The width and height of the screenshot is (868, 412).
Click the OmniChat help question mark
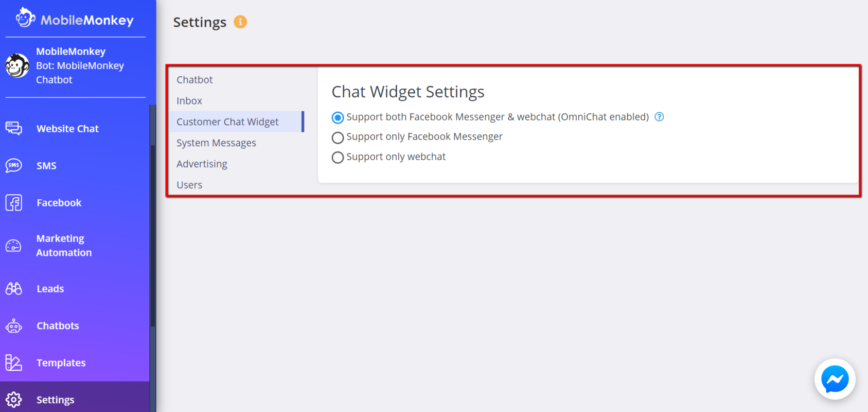pyautogui.click(x=659, y=117)
